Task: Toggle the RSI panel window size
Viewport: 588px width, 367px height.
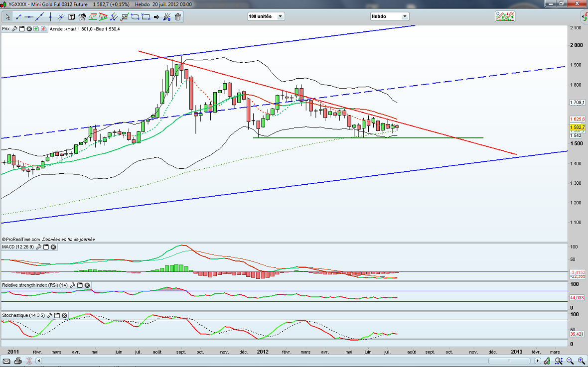Action: [80, 285]
